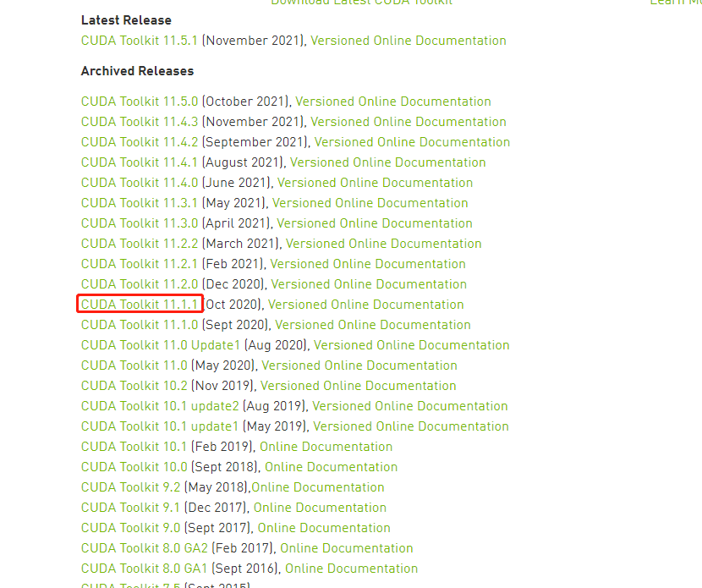702x588 pixels.
Task: Open CUDA Toolkit 11.3.0 link
Action: (x=140, y=223)
